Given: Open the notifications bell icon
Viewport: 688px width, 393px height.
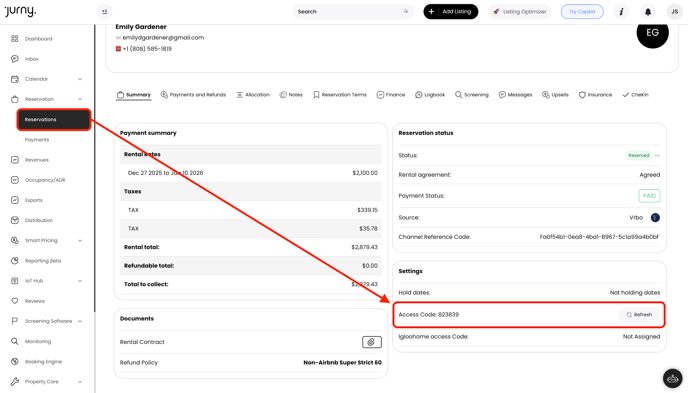Looking at the screenshot, I should pos(648,12).
